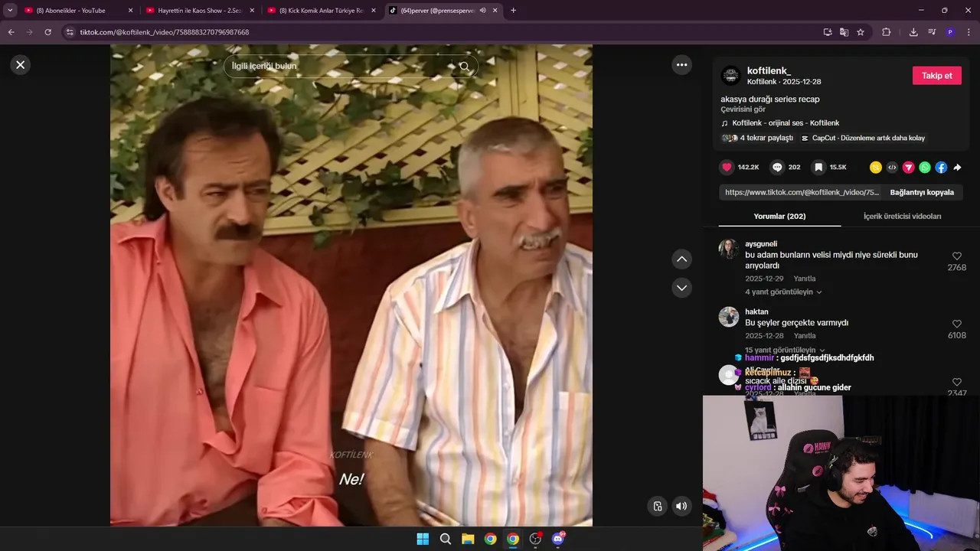980x551 pixels.
Task: Open the koftilenk_ username link
Action: (x=769, y=70)
